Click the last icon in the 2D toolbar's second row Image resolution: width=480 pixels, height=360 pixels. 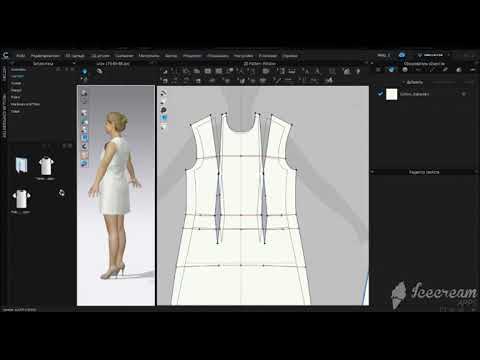coord(329,80)
